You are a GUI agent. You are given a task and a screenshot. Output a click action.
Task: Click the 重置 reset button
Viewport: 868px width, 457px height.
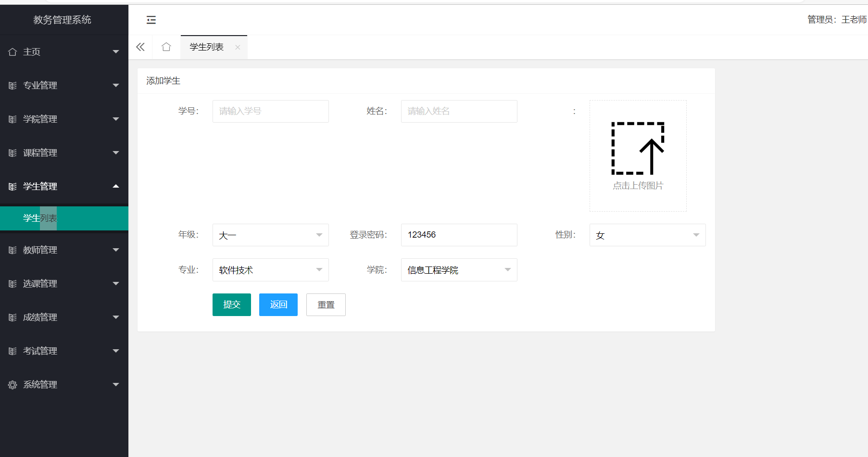(326, 305)
